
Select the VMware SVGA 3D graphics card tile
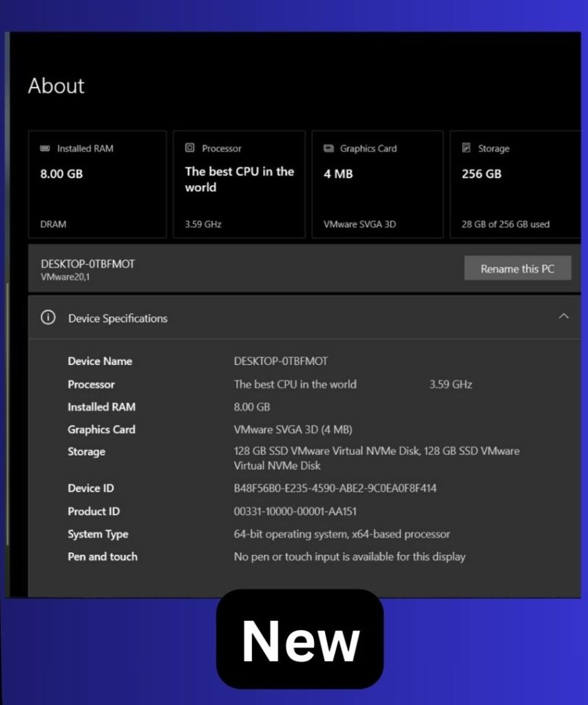click(377, 184)
